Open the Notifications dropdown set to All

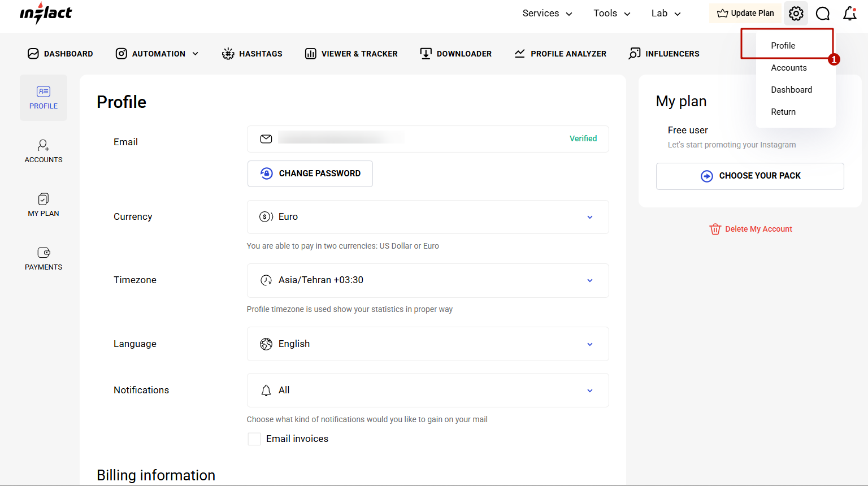pos(427,390)
